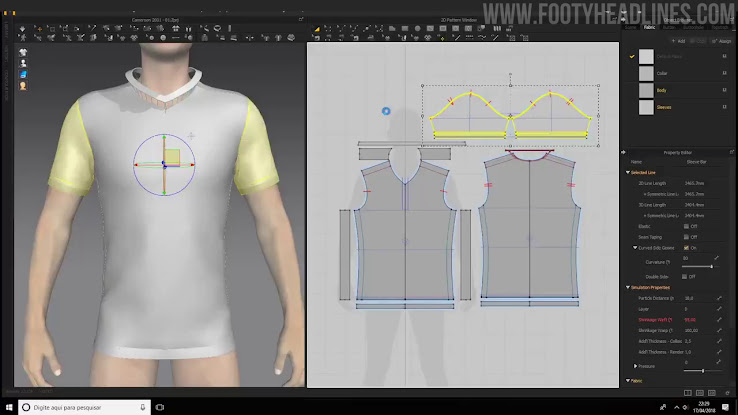Click the Collar fabric swatch

click(x=646, y=73)
